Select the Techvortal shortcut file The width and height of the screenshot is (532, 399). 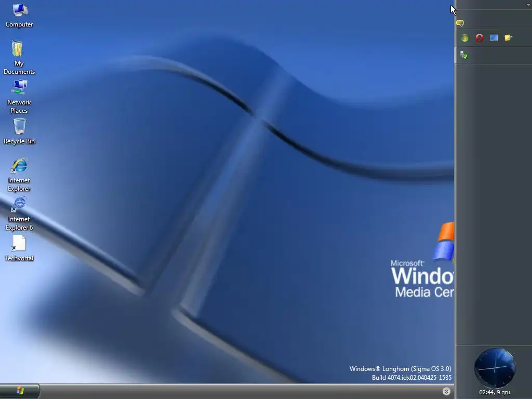tap(19, 248)
